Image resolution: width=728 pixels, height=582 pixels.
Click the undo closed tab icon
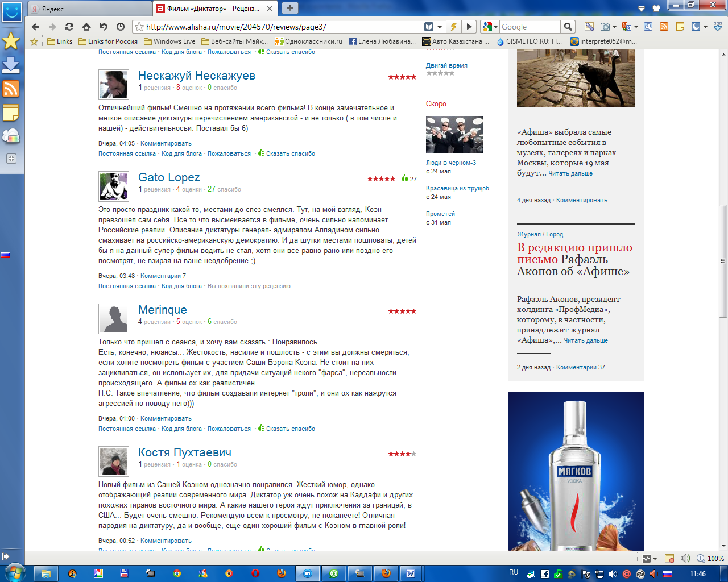104,27
